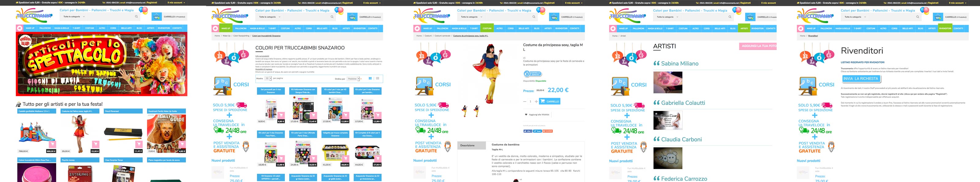Click cart icon on Set pennarelli Snazaroo product
Viewport: 980px width, 182px height.
pyautogui.click(x=281, y=115)
